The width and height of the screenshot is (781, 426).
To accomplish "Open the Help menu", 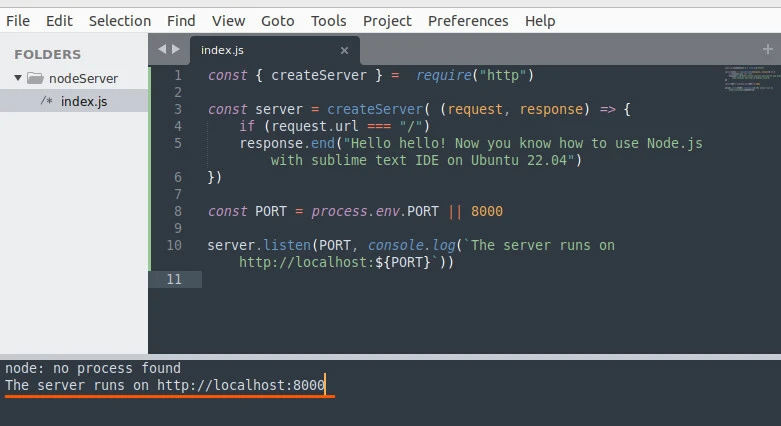I will click(x=540, y=20).
